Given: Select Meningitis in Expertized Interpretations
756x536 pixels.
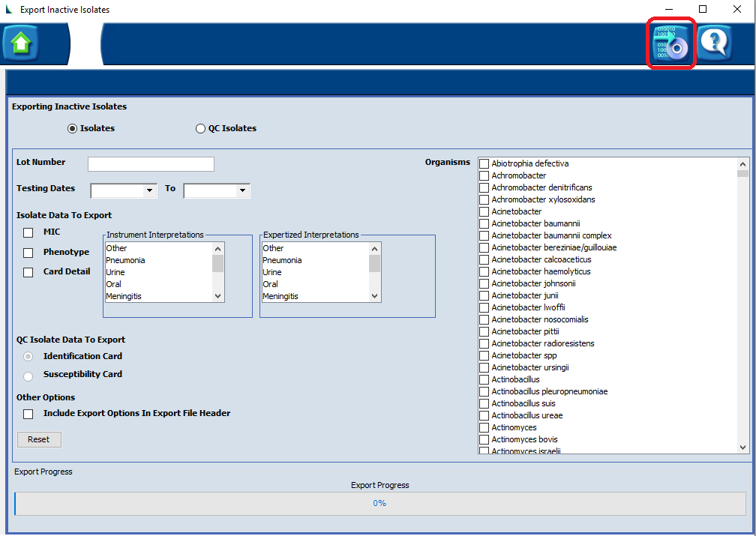Looking at the screenshot, I should point(315,296).
